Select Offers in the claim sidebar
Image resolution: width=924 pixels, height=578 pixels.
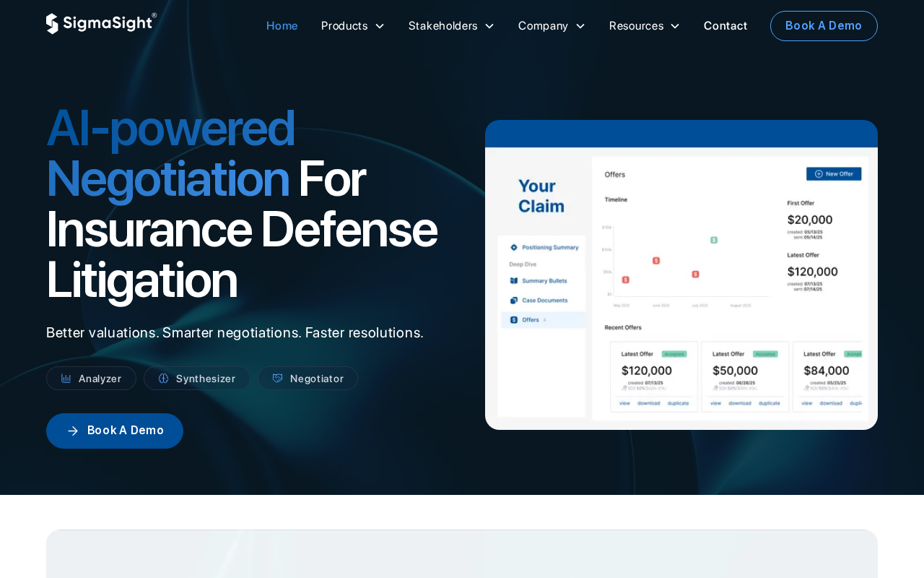click(543, 319)
